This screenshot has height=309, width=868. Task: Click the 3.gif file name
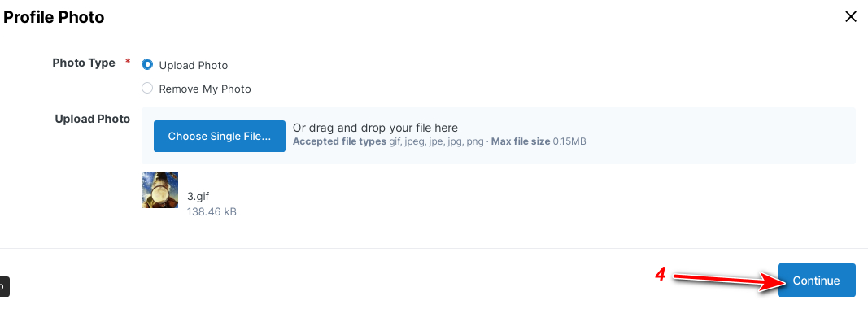[x=198, y=196]
